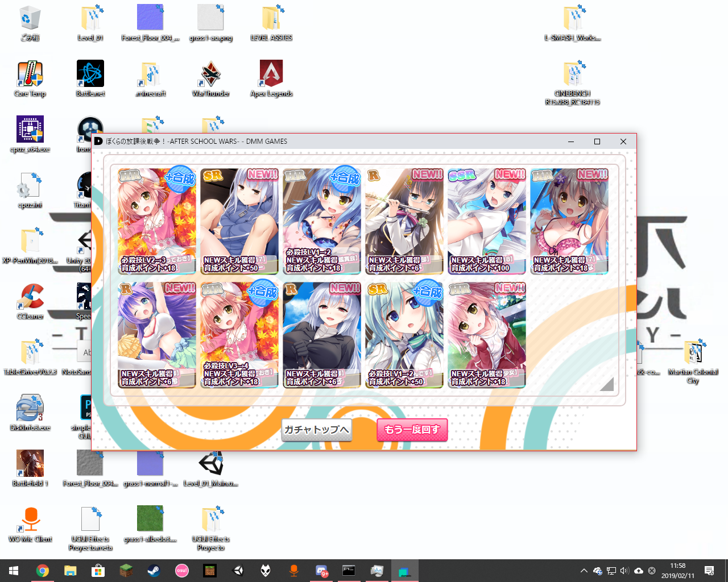Open Apex Legends desktop shortcut

(x=271, y=74)
